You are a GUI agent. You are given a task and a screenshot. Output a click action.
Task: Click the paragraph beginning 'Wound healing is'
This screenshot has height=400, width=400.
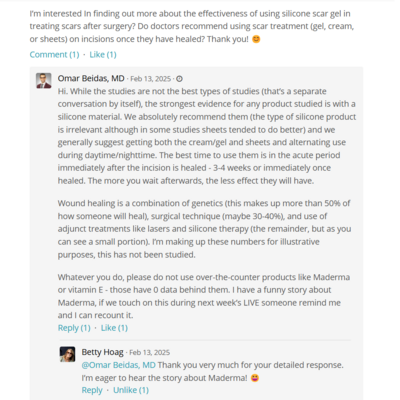pyautogui.click(x=204, y=229)
